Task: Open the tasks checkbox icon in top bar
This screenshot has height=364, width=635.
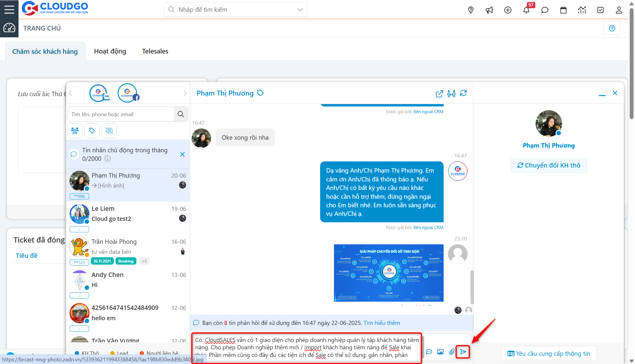Action: tap(600, 10)
